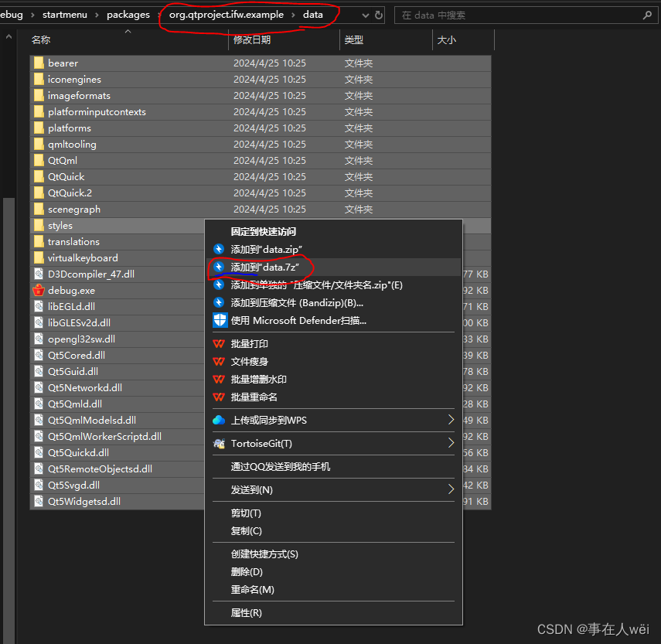The image size is (661, 644).
Task: Click the imageformats folder icon
Action: 39,96
